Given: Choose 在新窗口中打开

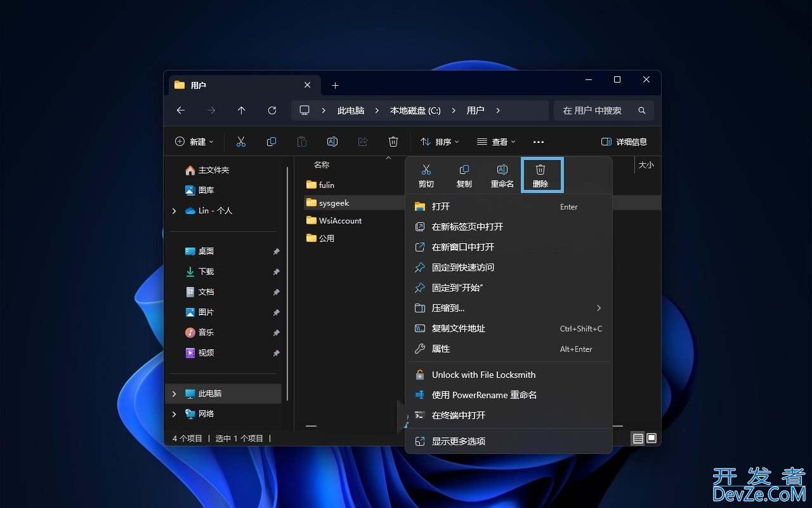Looking at the screenshot, I should [508, 247].
